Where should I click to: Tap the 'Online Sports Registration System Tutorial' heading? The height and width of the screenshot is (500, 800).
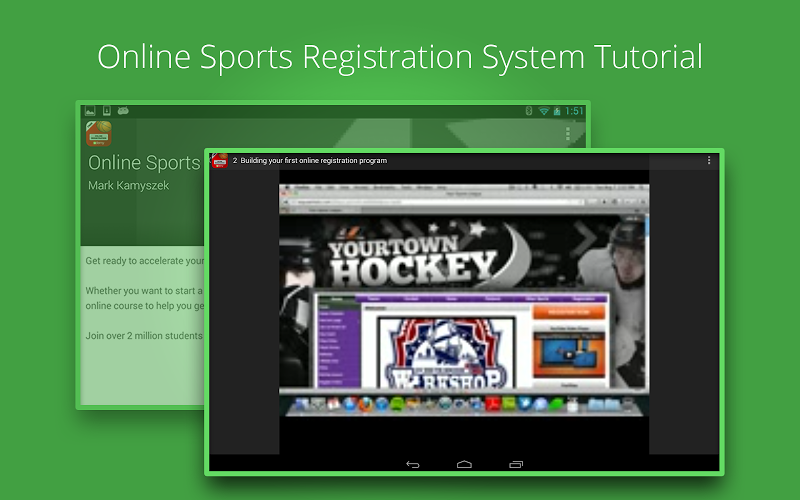400,57
